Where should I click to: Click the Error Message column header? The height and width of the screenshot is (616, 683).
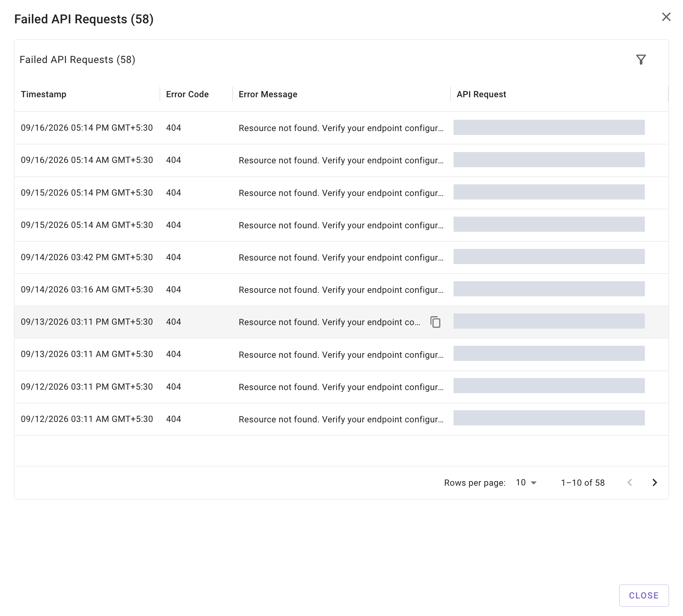point(268,94)
